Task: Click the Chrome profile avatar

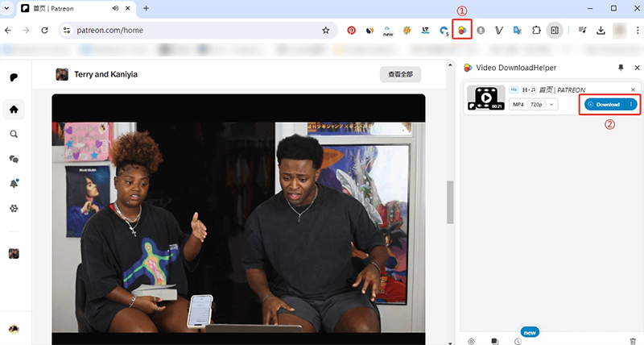Action: tap(619, 30)
